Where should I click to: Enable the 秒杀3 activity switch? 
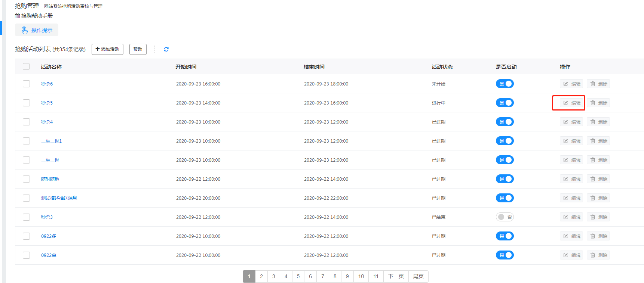[x=505, y=217]
